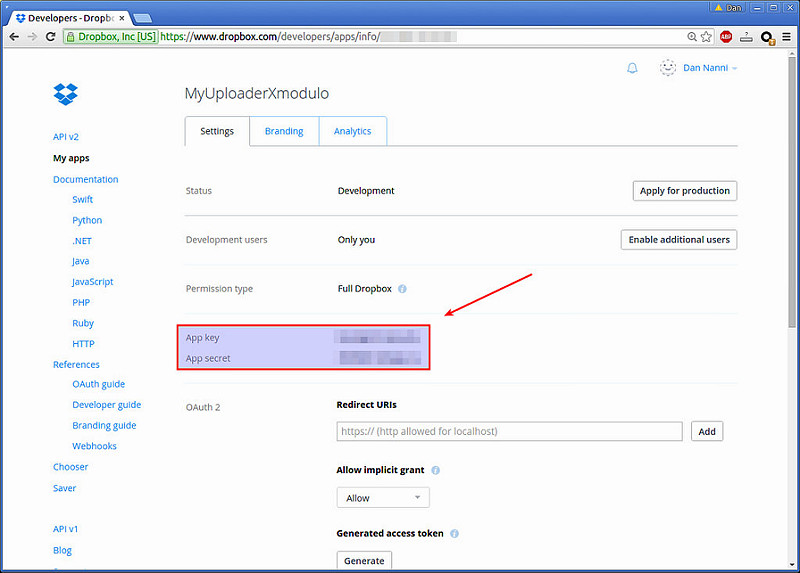Click the MyUploaderXmodulo app title
The height and width of the screenshot is (573, 800).
tap(257, 93)
